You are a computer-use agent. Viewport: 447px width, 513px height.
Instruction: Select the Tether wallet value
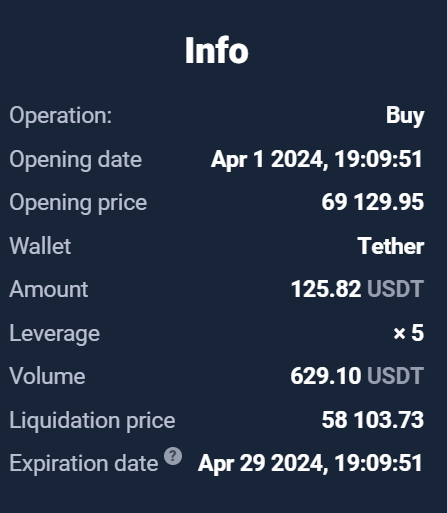[391, 246]
